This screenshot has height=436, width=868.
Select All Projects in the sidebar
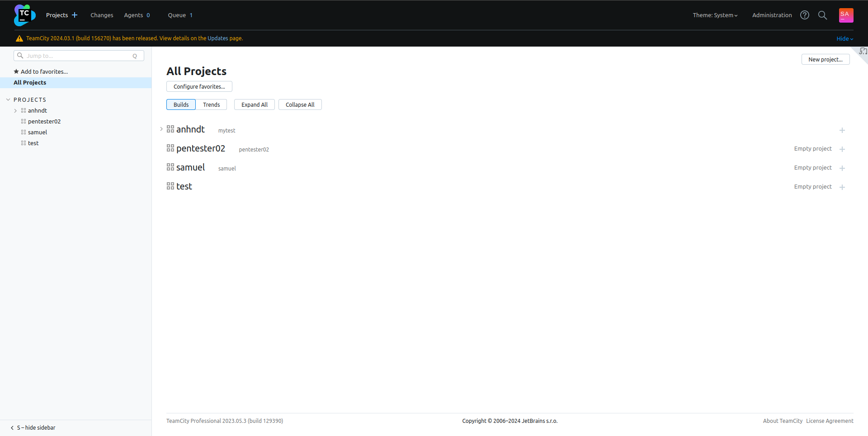tap(75, 82)
